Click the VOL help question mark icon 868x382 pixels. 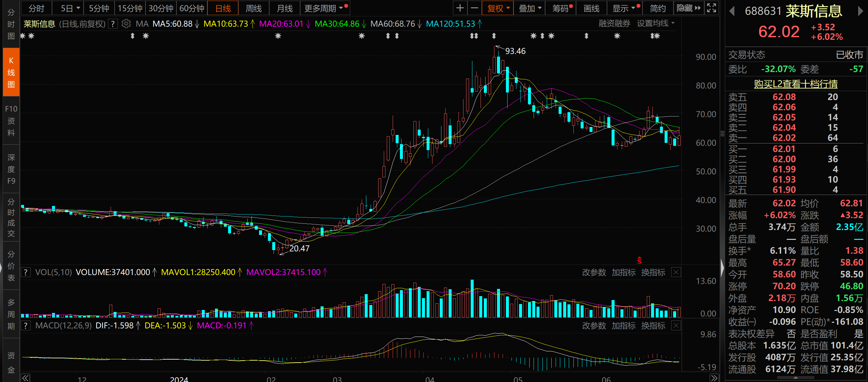click(26, 272)
